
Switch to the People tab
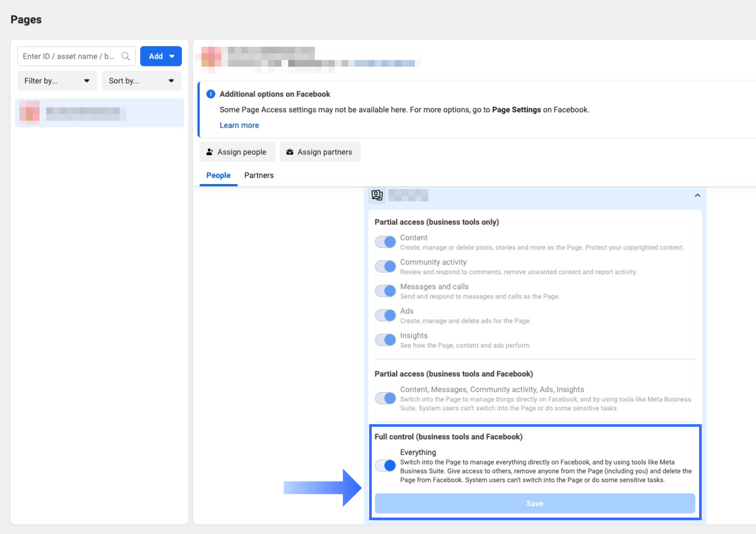point(218,175)
